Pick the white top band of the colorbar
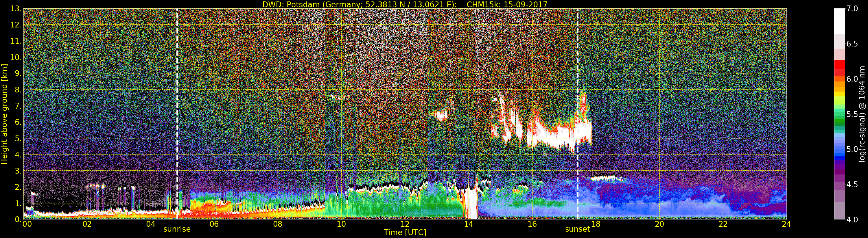This screenshot has height=238, width=868. 839,22
